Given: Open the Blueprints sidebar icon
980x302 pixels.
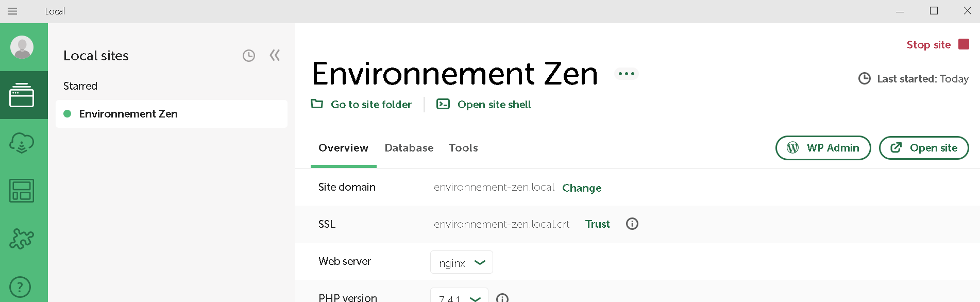Looking at the screenshot, I should [x=22, y=191].
